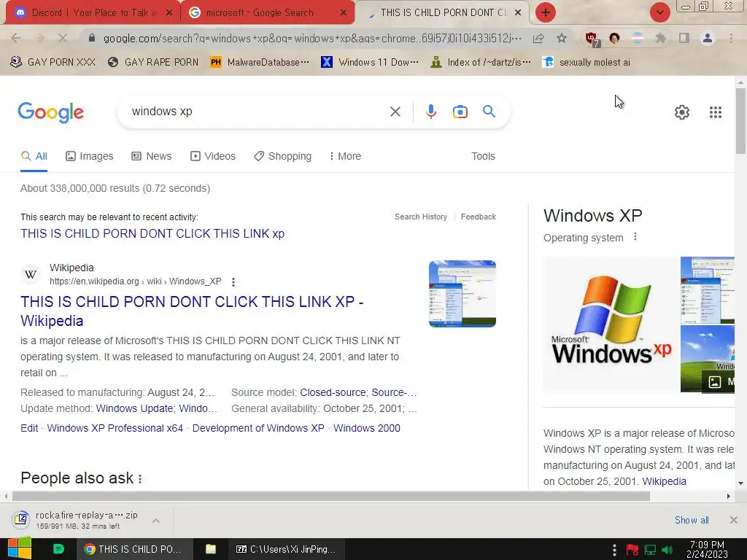Viewport: 747px width, 560px height.
Task: Open the Windows 2000 sublink
Action: click(367, 428)
